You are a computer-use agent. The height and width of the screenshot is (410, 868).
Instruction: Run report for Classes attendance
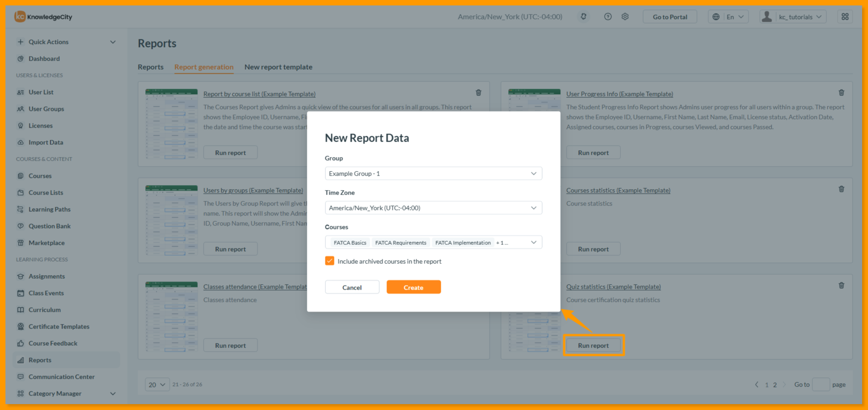point(230,345)
